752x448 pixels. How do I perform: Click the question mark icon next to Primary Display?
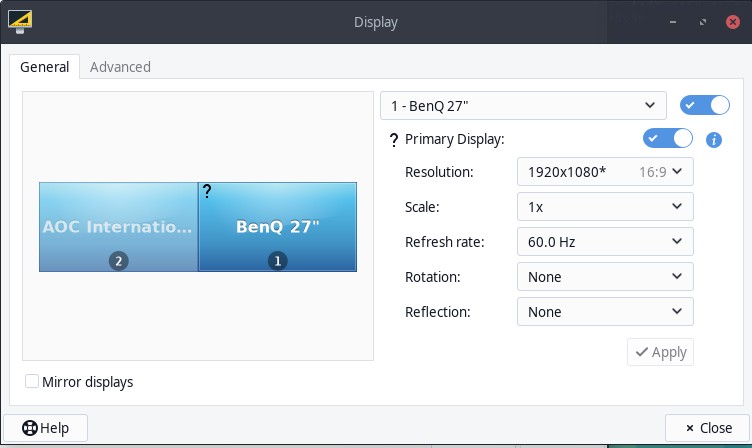[x=394, y=140]
